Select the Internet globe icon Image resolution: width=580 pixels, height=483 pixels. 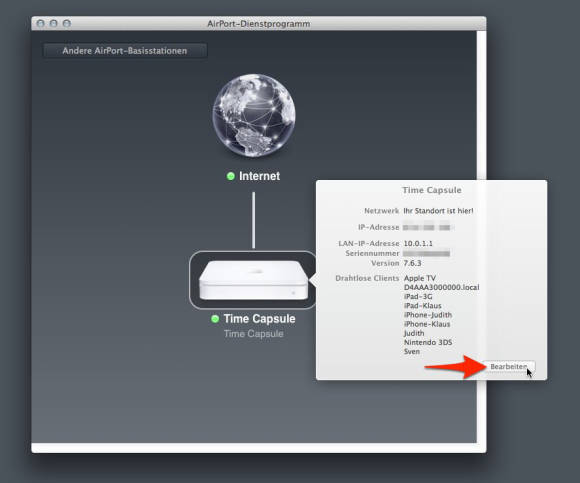tap(254, 115)
